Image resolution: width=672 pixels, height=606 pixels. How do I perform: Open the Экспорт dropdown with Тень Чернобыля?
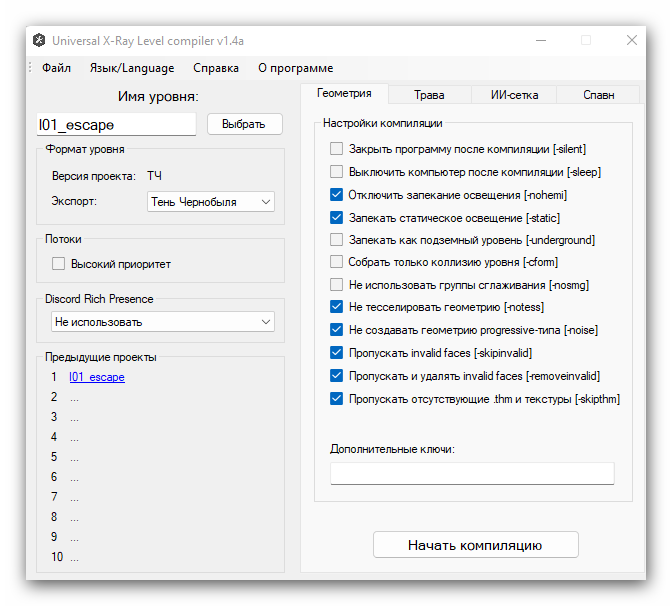tap(210, 202)
